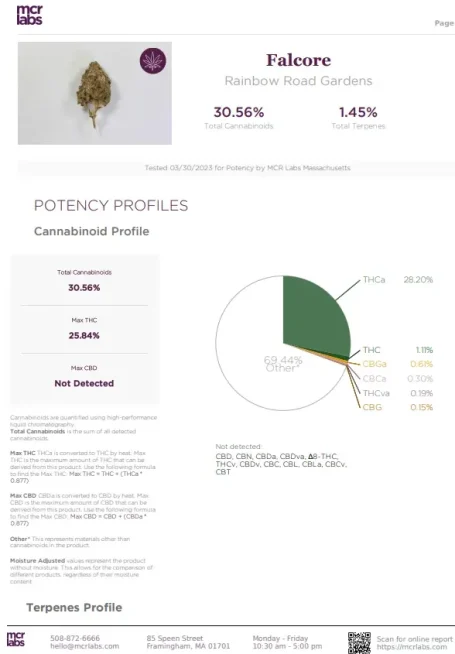
Task: Click the Terpenes Profile heading
Action: (x=74, y=607)
